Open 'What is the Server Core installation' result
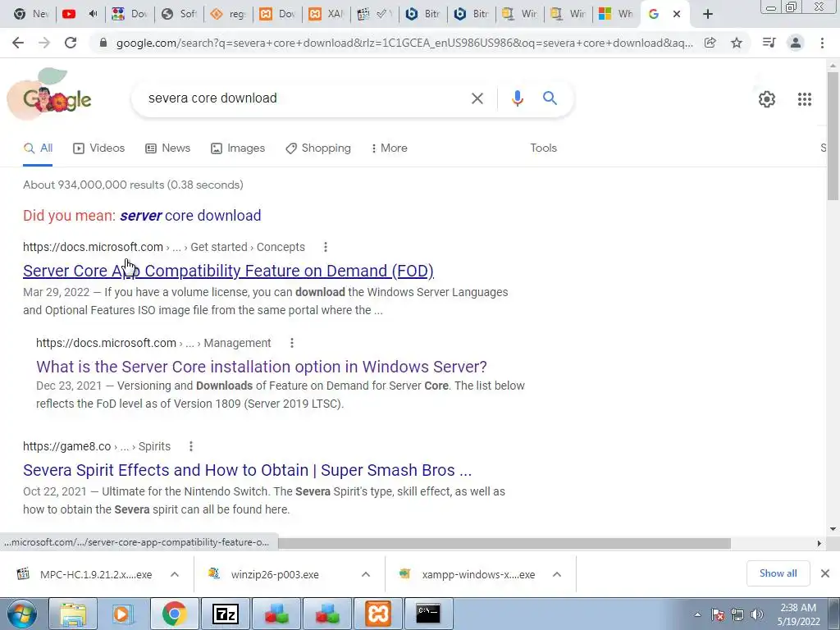 point(262,367)
